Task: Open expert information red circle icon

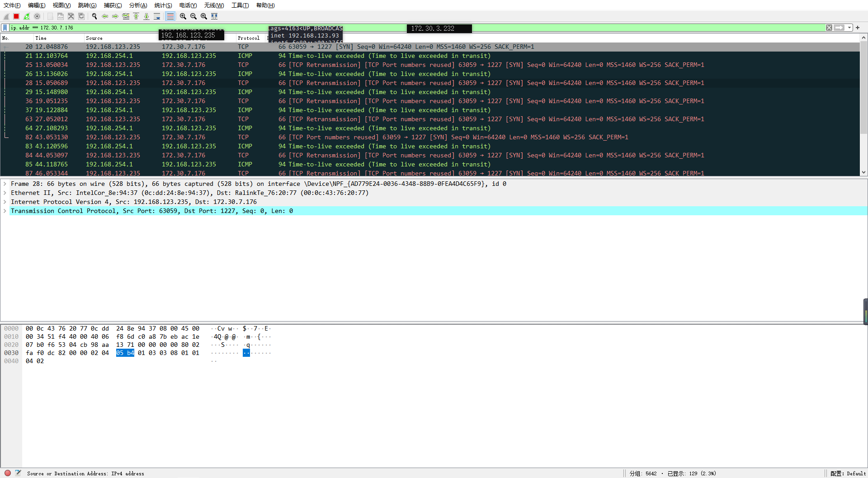Action: click(x=8, y=473)
